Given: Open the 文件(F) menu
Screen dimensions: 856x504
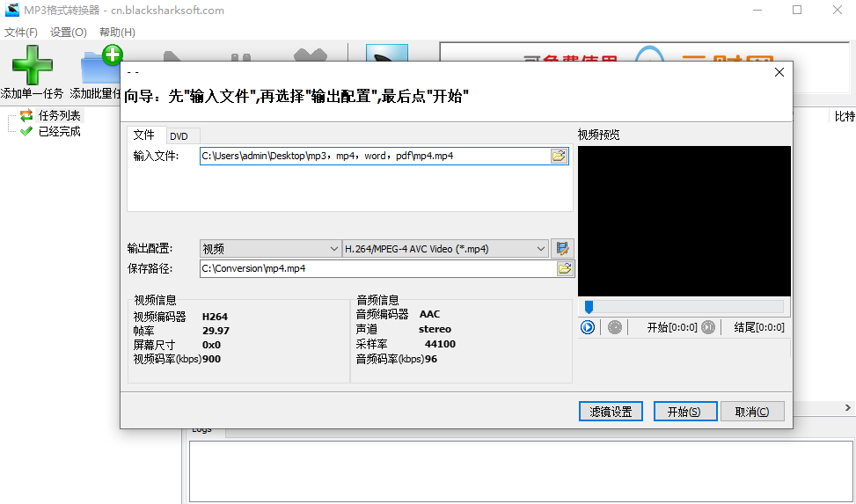Looking at the screenshot, I should (21, 33).
